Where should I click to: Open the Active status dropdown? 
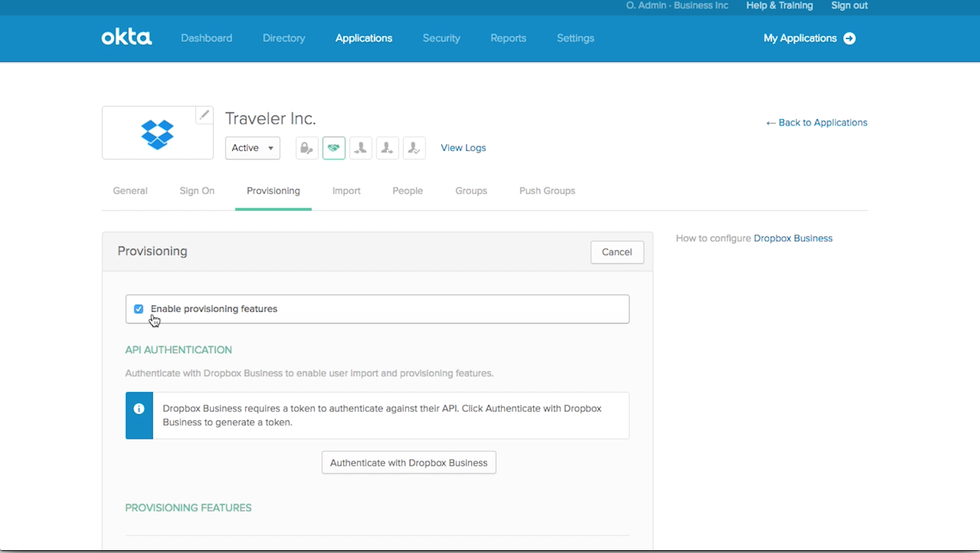coord(252,148)
